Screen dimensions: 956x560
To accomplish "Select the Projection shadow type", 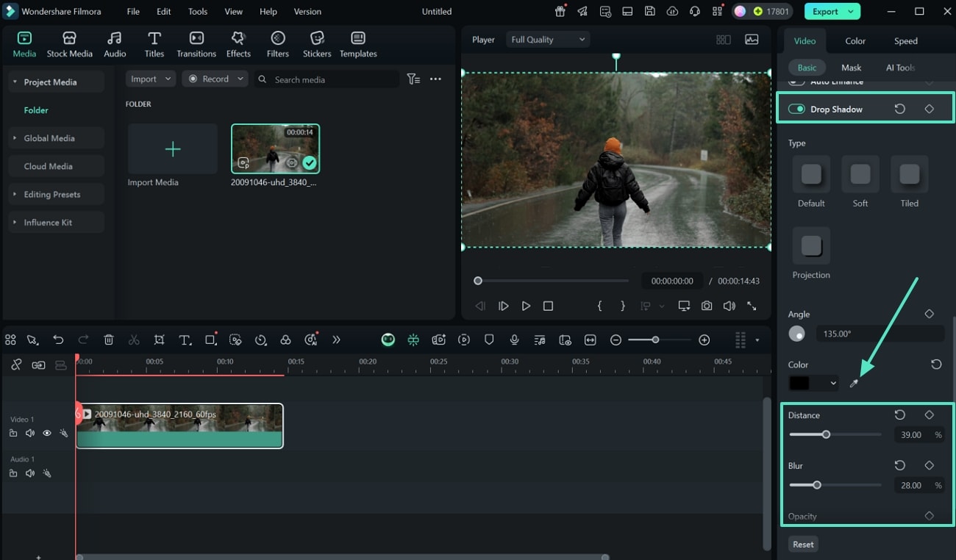I will pos(811,245).
